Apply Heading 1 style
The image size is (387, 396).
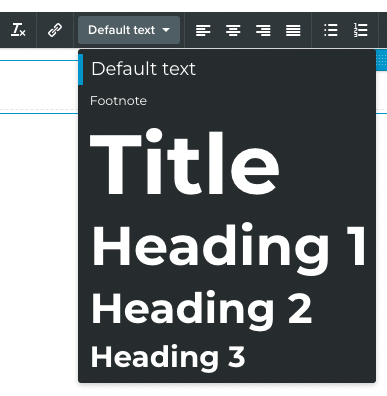[227, 247]
